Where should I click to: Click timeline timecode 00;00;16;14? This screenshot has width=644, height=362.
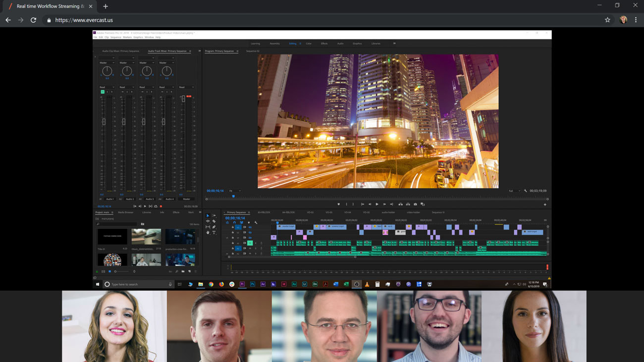coord(235,218)
